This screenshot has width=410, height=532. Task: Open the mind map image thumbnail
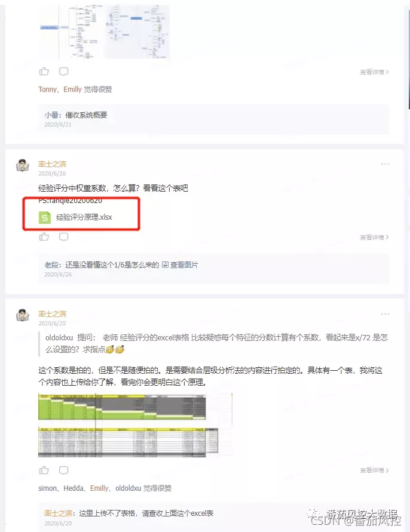[x=104, y=31]
